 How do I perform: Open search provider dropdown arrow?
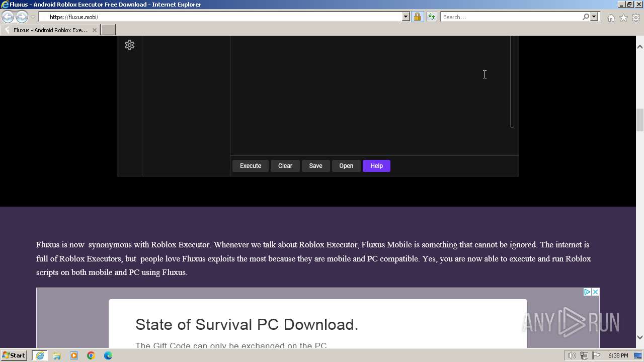point(594,17)
